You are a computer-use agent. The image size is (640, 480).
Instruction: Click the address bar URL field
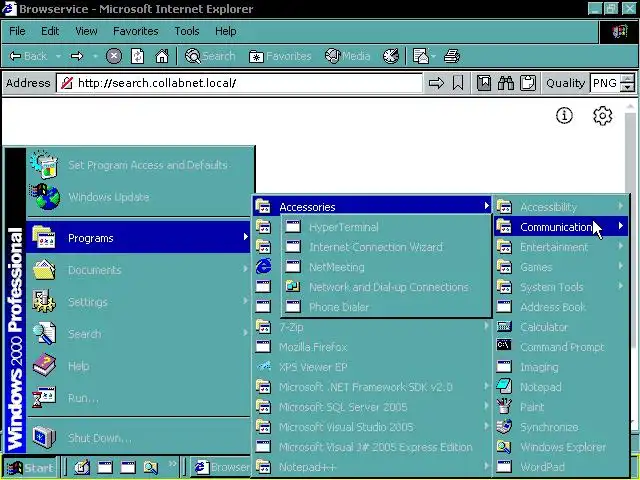point(239,83)
